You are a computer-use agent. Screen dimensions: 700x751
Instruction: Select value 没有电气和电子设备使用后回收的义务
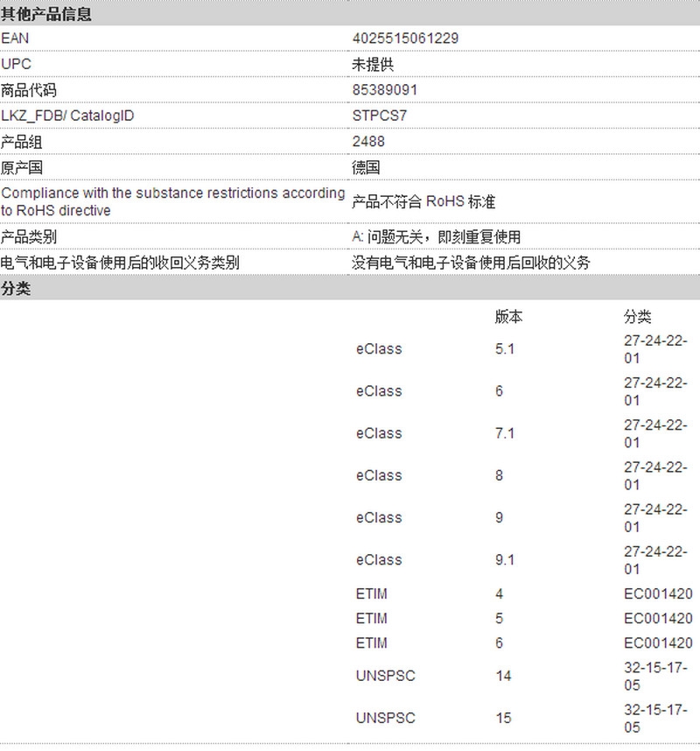[x=471, y=263]
